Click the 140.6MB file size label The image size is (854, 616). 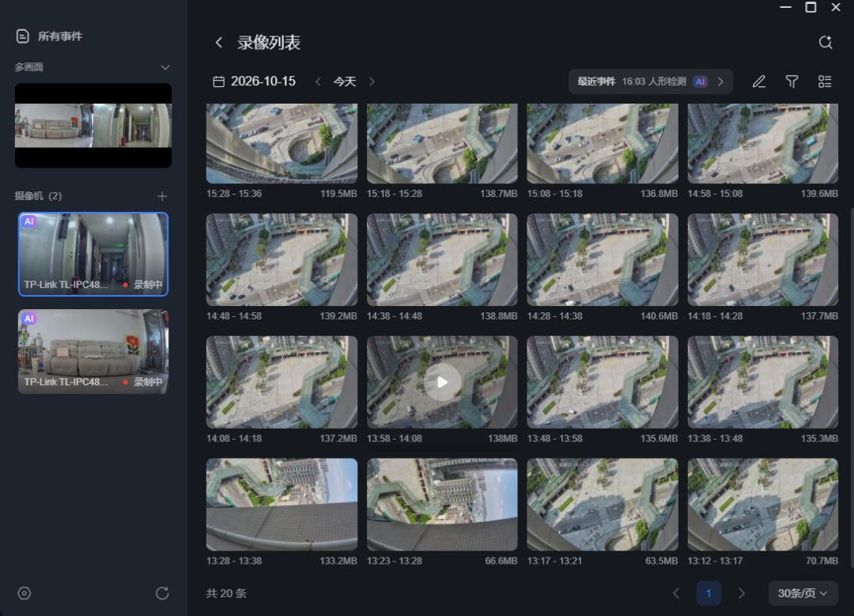(x=659, y=316)
